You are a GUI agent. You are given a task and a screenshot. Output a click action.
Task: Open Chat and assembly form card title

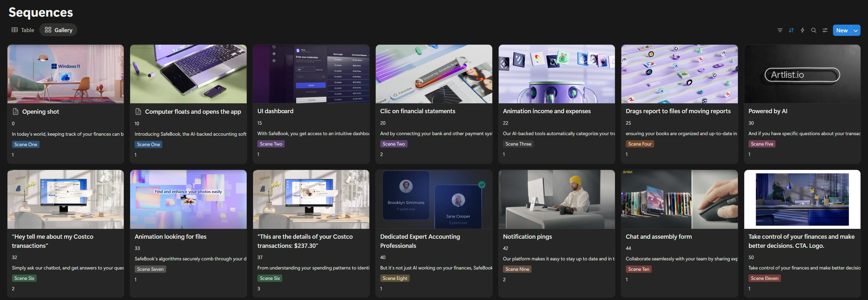(658, 237)
